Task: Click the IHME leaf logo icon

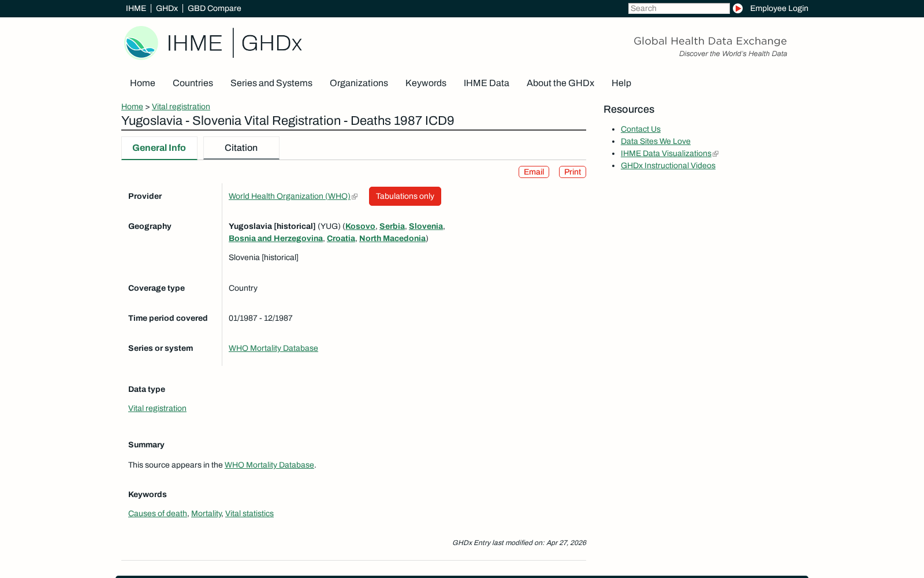Action: [x=141, y=43]
